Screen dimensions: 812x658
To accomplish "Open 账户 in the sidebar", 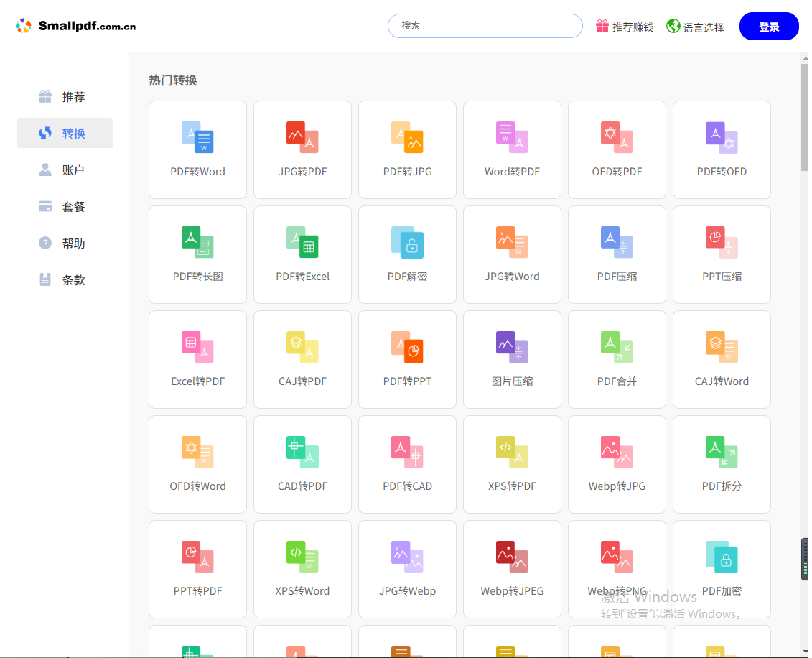I will click(x=65, y=170).
